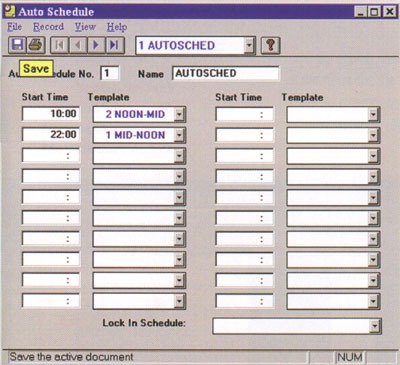400x365 pixels.
Task: Open the File menu
Action: [x=15, y=27]
